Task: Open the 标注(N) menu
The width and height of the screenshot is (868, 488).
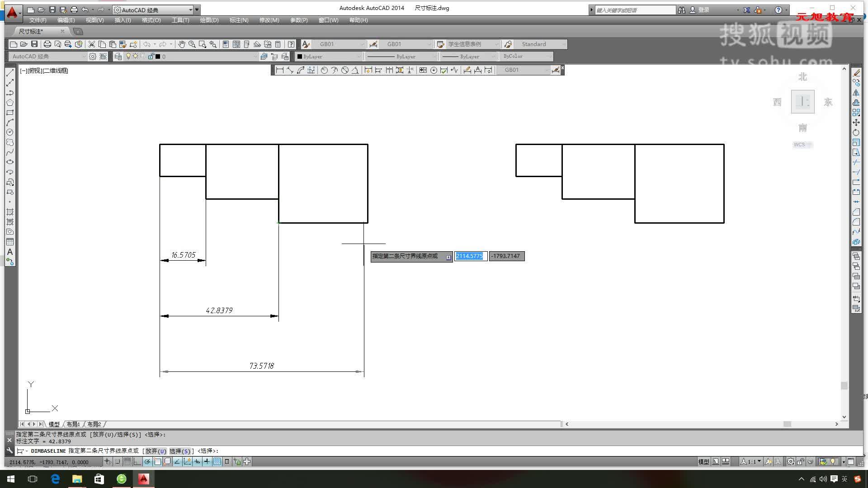Action: (239, 20)
